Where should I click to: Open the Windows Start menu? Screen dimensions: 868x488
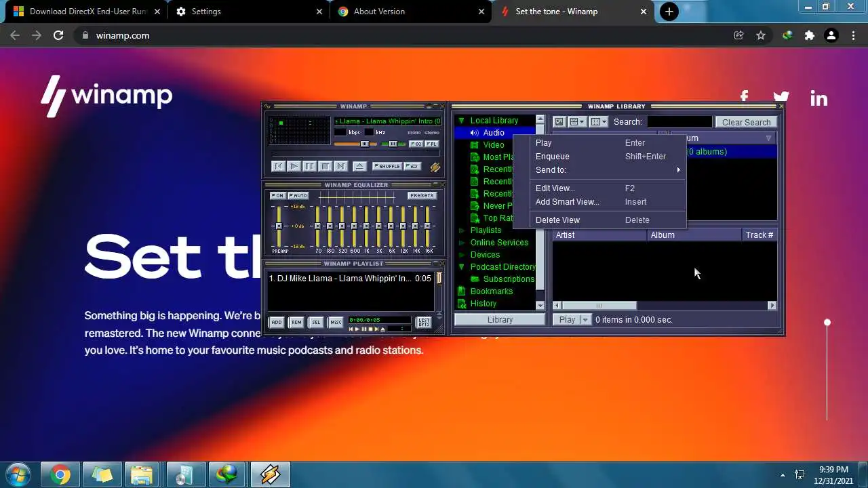(18, 474)
